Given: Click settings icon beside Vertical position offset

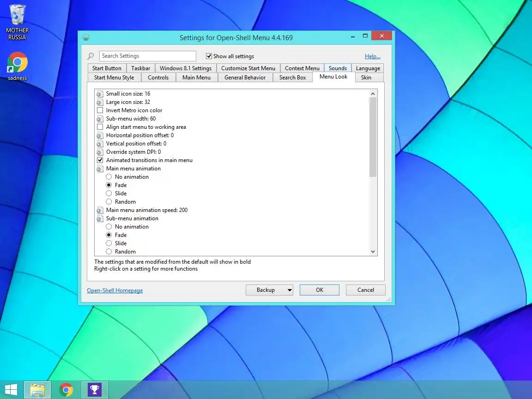Looking at the screenshot, I should click(x=100, y=144).
